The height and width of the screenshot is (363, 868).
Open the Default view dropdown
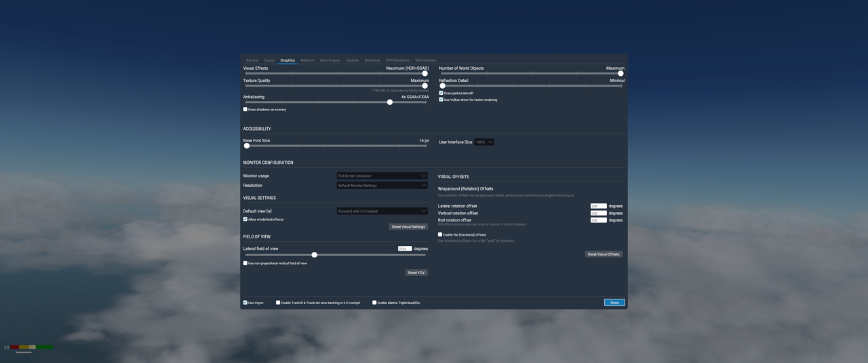[x=382, y=211]
